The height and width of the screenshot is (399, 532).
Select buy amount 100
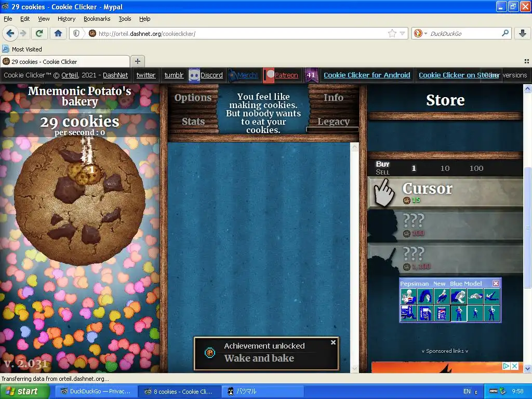pyautogui.click(x=476, y=168)
